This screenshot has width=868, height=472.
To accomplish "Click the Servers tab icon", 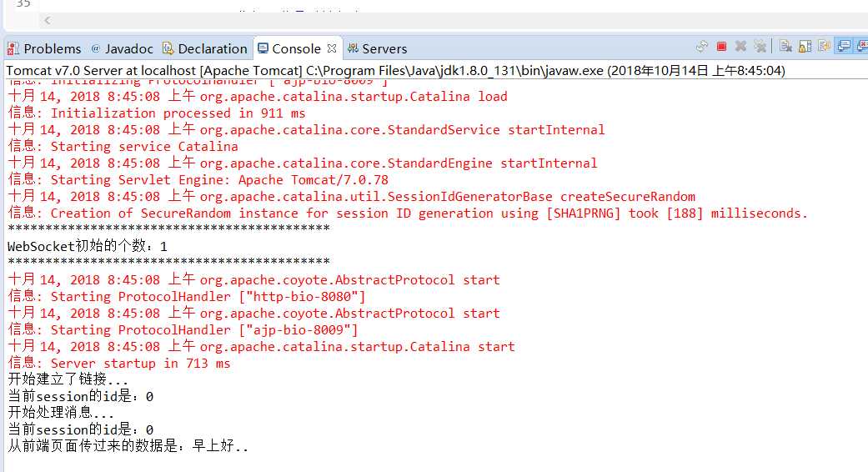I will (x=354, y=48).
